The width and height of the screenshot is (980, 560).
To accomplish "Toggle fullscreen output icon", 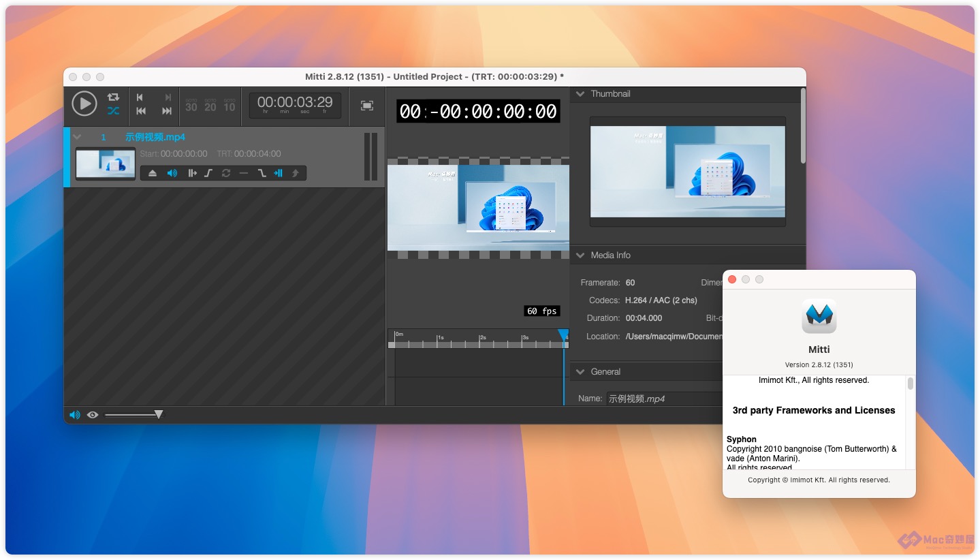I will pyautogui.click(x=367, y=106).
